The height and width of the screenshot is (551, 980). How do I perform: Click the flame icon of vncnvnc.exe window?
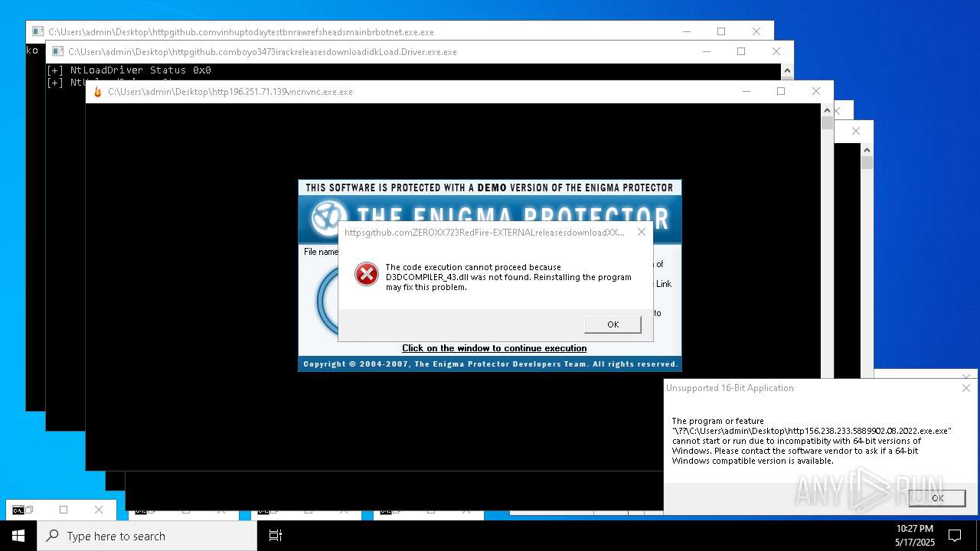pos(97,92)
